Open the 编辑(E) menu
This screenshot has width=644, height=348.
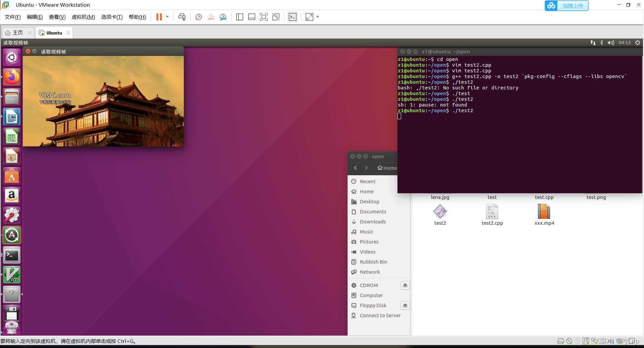coord(35,17)
